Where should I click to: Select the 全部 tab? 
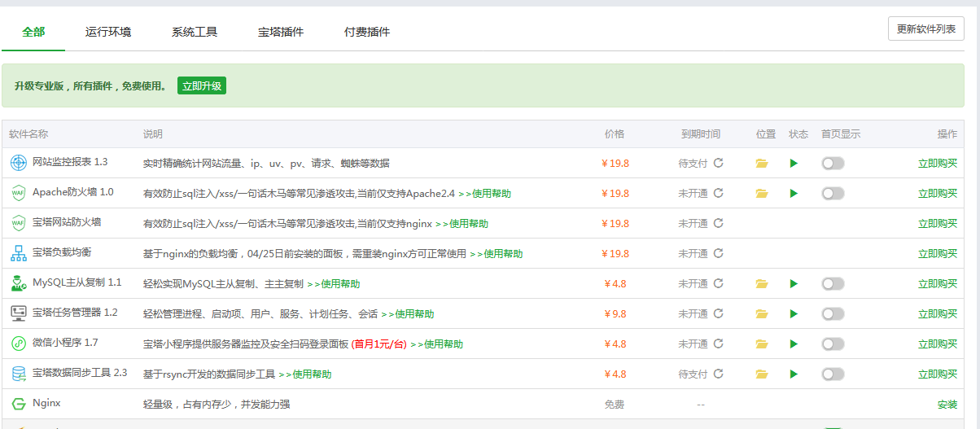tap(33, 32)
